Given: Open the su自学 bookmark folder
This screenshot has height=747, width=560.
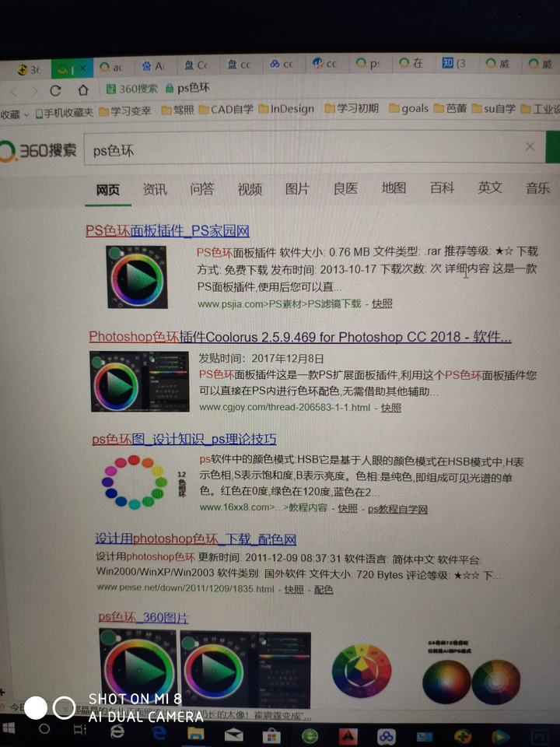Looking at the screenshot, I should (493, 109).
